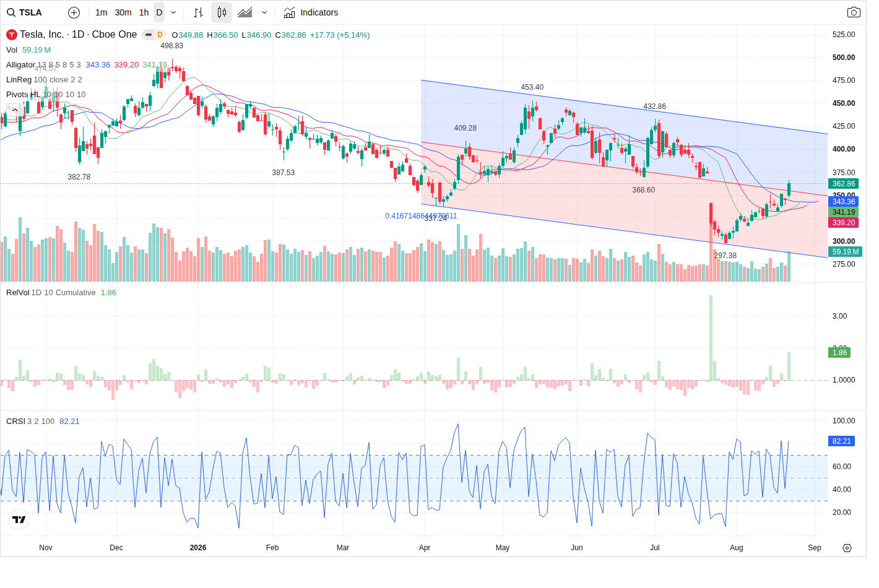The width and height of the screenshot is (879, 588).
Task: Click the 82.21 CRSI axis label
Action: point(842,441)
